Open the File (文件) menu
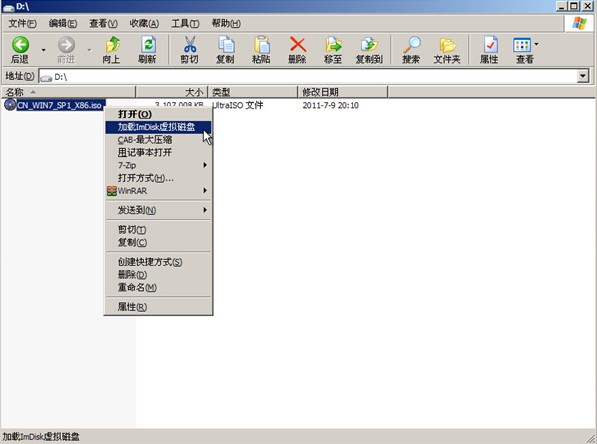Viewport: 597px width, 444px height. [22, 24]
